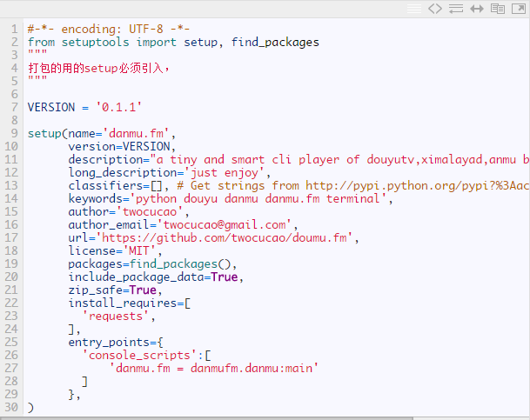This screenshot has width=530, height=420.
Task: Click 'danmu.fm = danmufm.danmu:main' string
Action: pyautogui.click(x=213, y=369)
